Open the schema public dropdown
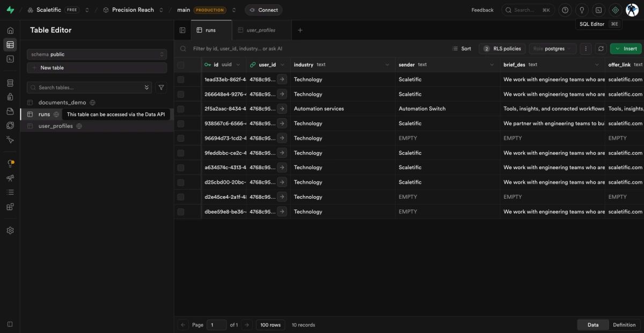644x333 pixels. tap(97, 54)
